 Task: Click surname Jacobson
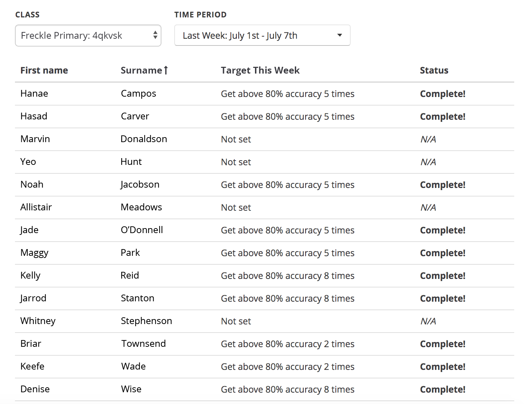point(140,185)
